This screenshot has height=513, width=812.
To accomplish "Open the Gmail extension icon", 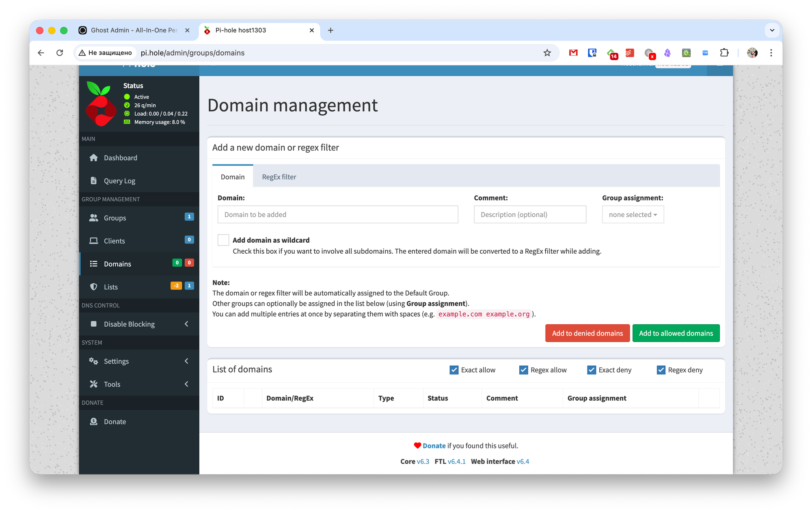I will (573, 53).
